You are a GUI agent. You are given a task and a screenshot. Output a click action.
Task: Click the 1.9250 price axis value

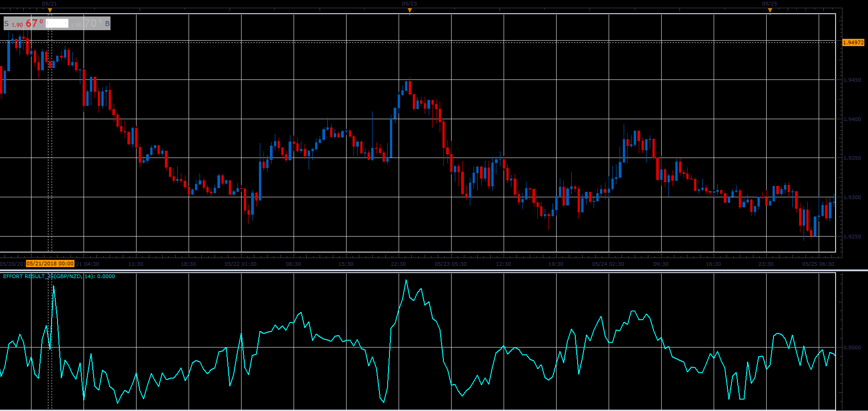pos(852,237)
